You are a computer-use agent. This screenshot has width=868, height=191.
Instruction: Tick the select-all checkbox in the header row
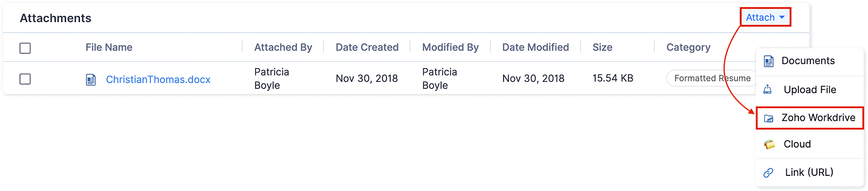click(x=25, y=48)
